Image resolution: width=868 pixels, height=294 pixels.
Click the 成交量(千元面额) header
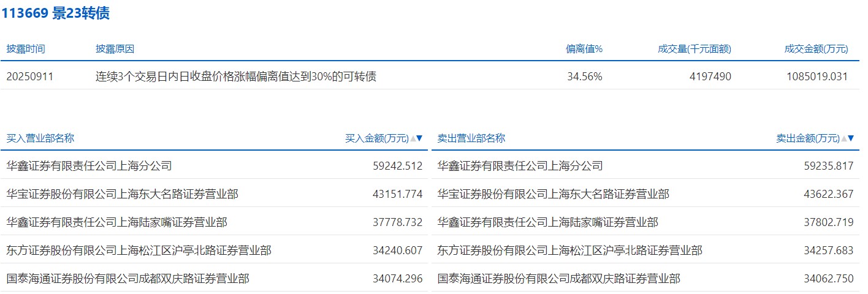(695, 49)
